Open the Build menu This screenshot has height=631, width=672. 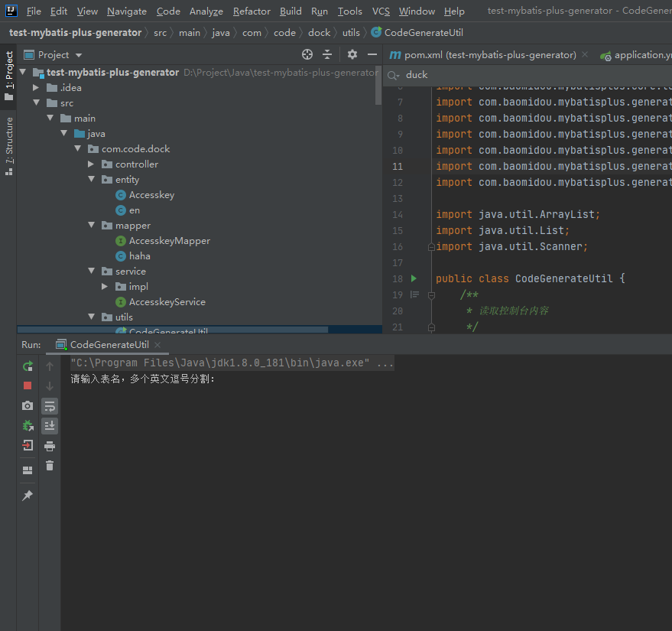pyautogui.click(x=291, y=11)
